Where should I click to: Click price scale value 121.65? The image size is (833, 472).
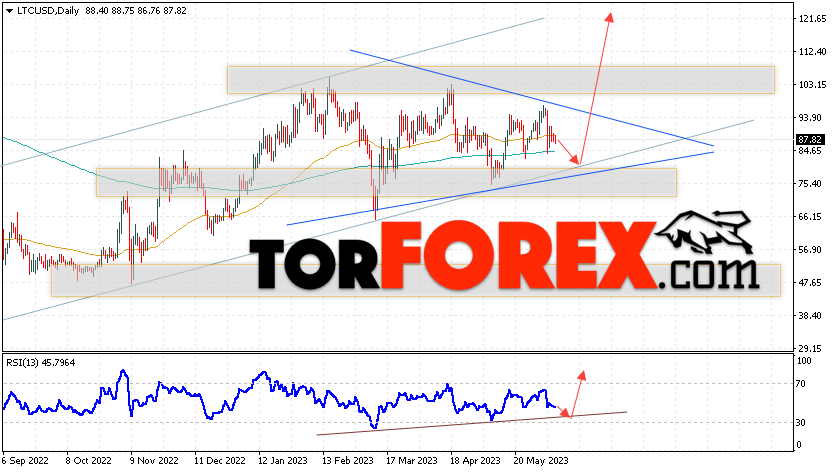813,19
